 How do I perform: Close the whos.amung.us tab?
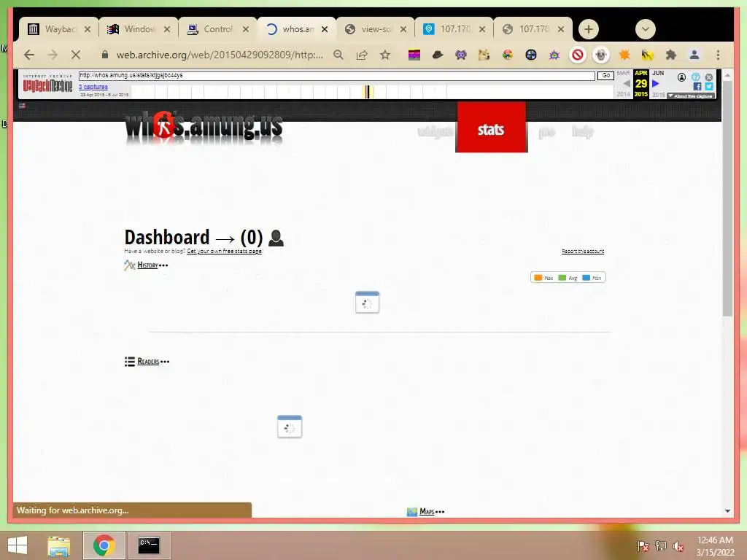click(x=325, y=29)
